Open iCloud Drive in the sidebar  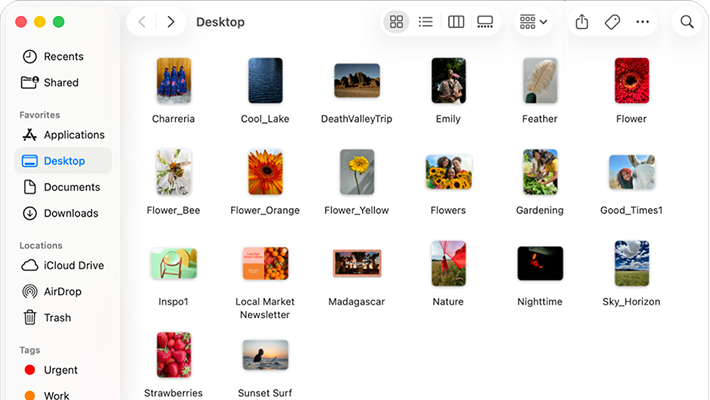pyautogui.click(x=63, y=265)
